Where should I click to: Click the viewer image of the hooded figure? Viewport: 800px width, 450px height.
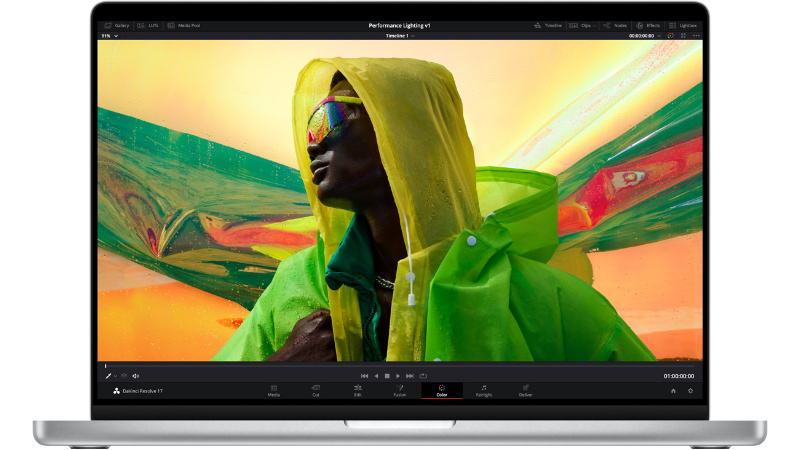[399, 201]
